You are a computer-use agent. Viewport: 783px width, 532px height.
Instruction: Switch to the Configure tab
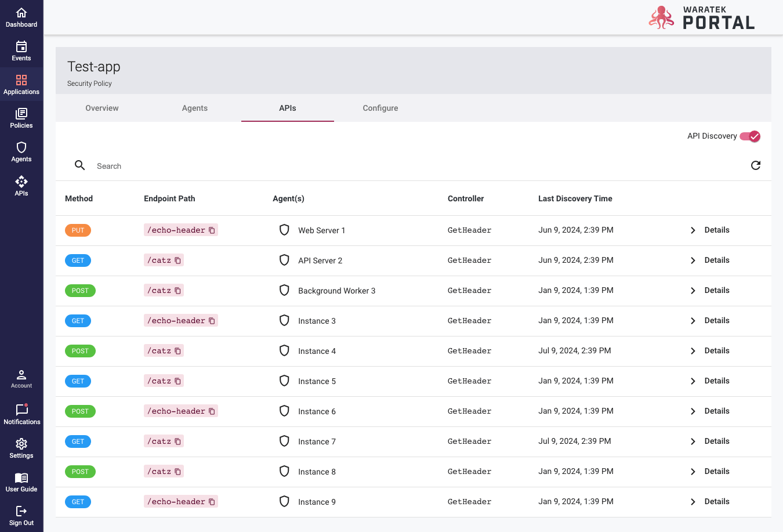coord(380,108)
